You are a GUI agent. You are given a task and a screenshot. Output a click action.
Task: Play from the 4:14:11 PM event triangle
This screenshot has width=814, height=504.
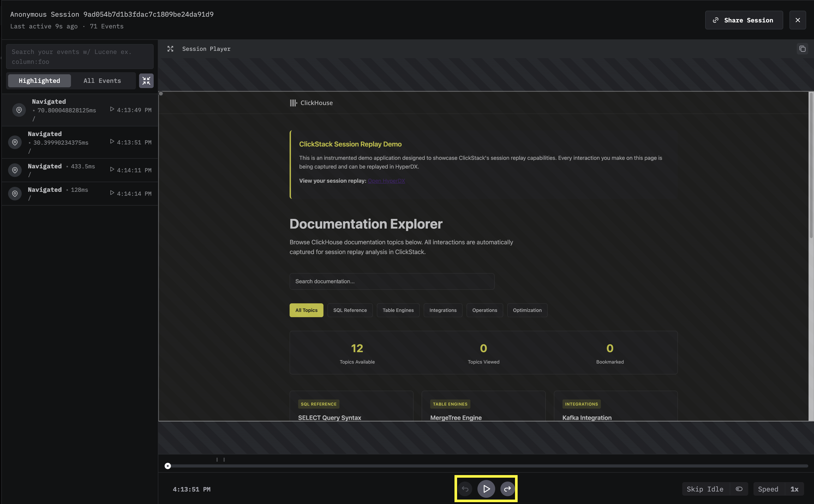tap(112, 170)
